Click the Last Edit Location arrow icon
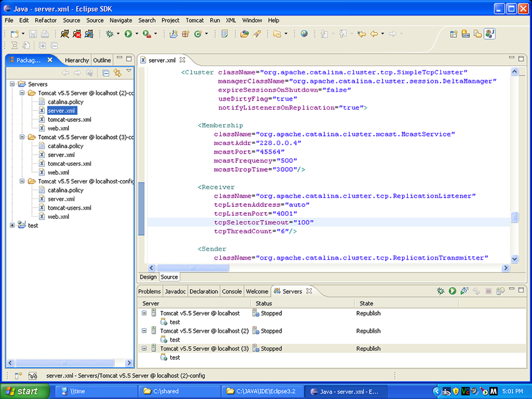The width and height of the screenshot is (532, 399). click(x=362, y=34)
